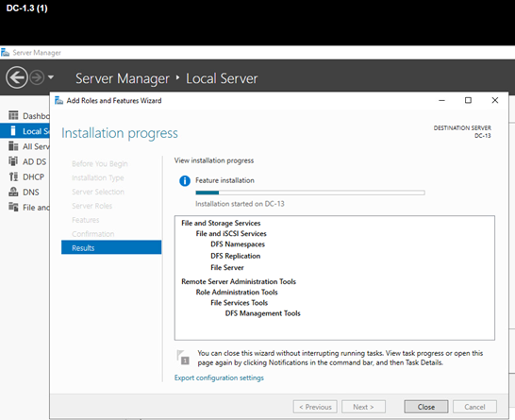515x420 pixels.
Task: Open the AD DS role page
Action: pyautogui.click(x=27, y=161)
